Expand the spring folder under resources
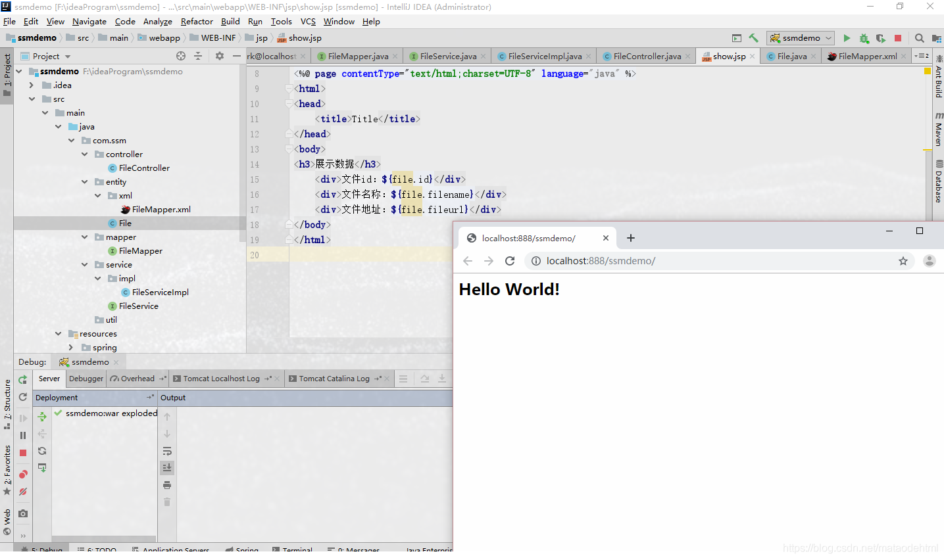This screenshot has width=944, height=560. tap(71, 347)
